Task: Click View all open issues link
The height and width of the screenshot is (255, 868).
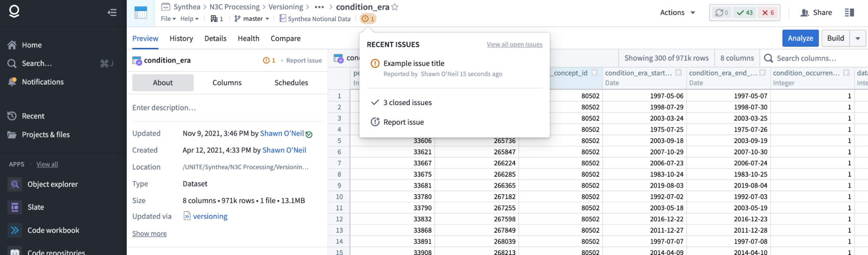Action: (x=514, y=44)
